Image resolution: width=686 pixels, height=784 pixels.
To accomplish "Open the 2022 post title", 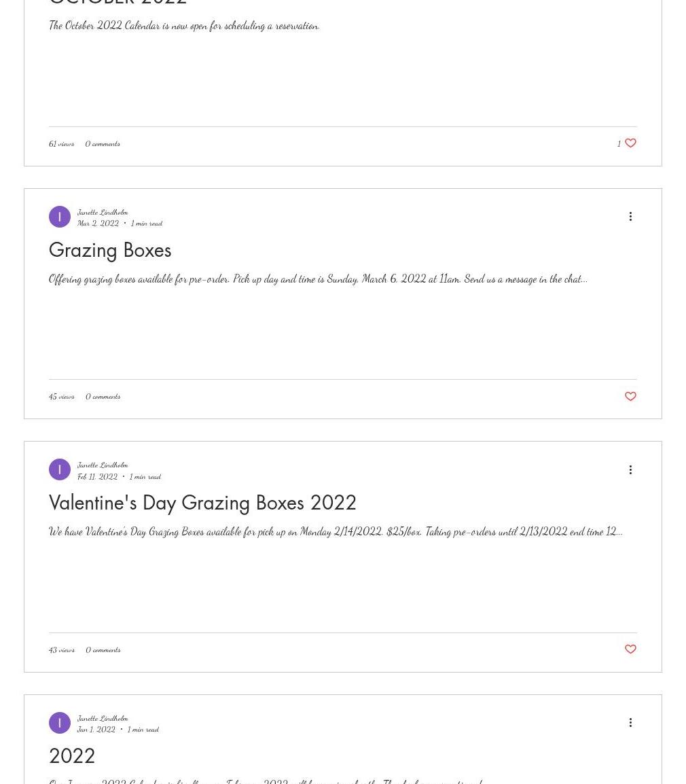I will (x=72, y=756).
